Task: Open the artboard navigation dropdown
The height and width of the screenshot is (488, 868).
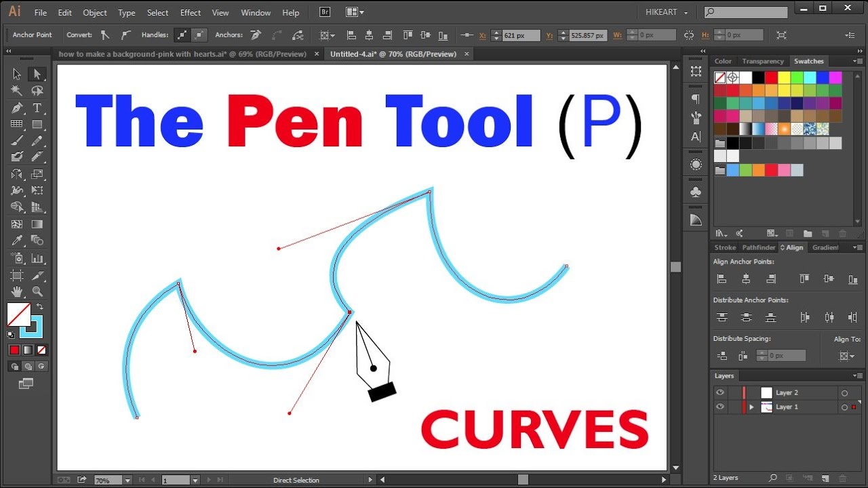Action: pyautogui.click(x=195, y=481)
